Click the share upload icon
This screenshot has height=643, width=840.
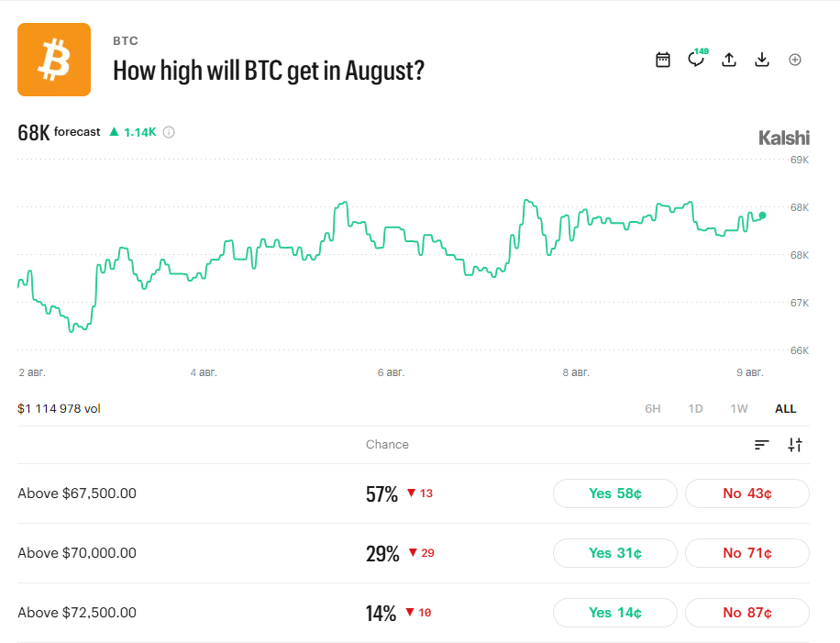click(728, 60)
